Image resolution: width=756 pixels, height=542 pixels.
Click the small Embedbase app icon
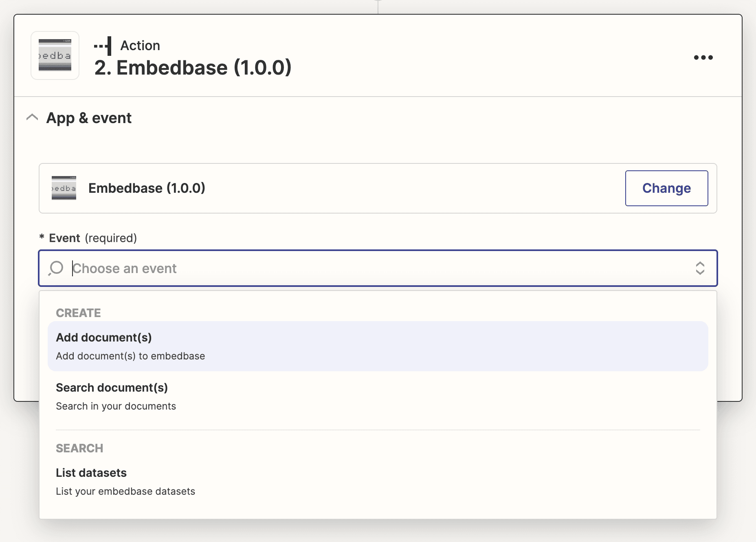(x=64, y=188)
